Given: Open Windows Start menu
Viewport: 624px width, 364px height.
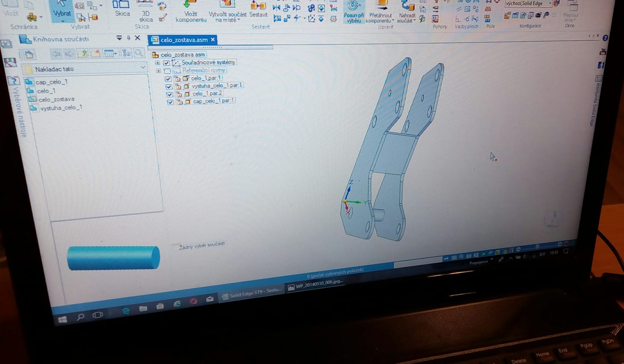Looking at the screenshot, I should pyautogui.click(x=62, y=319).
